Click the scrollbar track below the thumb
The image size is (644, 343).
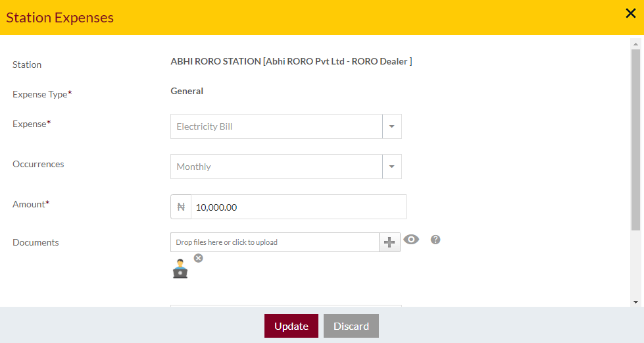click(636, 264)
